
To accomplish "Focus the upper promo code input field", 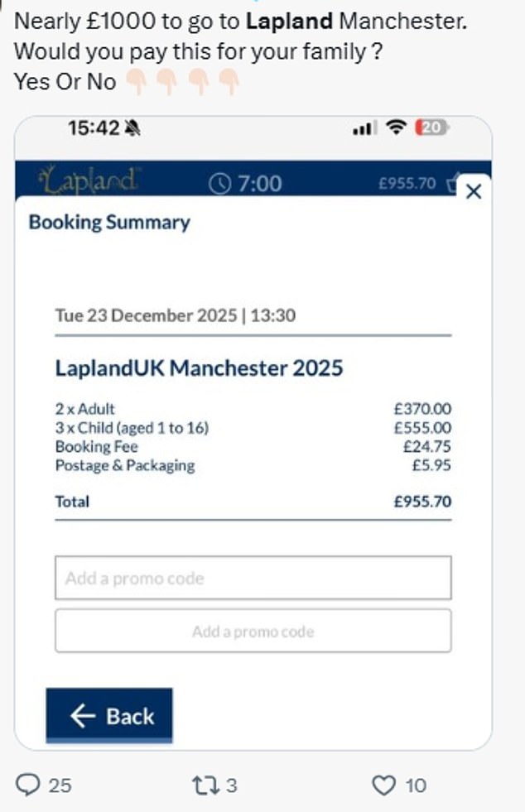I will [253, 578].
